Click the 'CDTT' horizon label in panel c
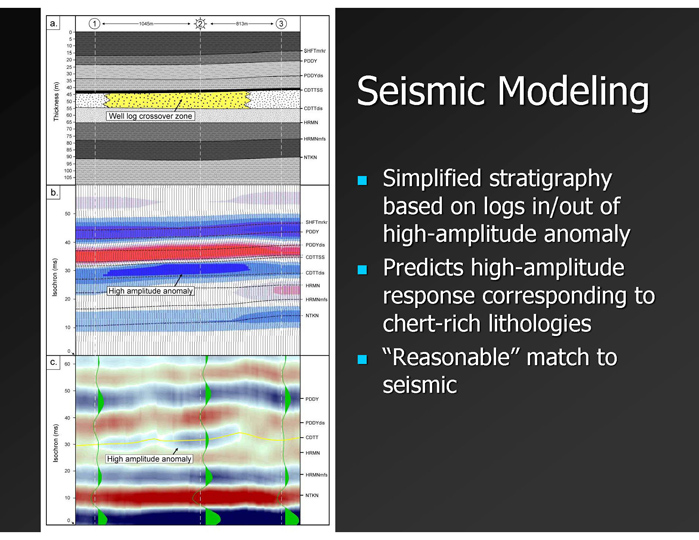This screenshot has width=699, height=540. 312,437
